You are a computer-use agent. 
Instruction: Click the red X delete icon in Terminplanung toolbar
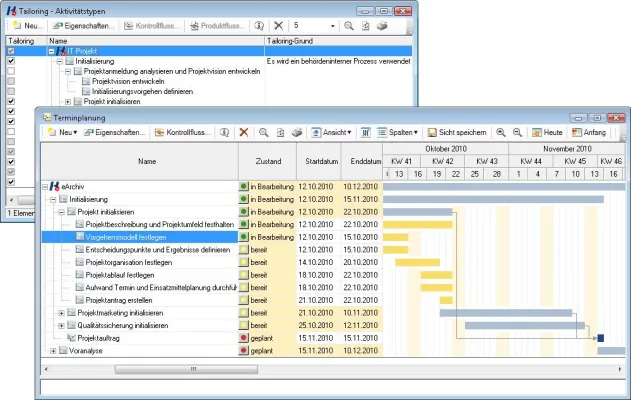click(243, 132)
